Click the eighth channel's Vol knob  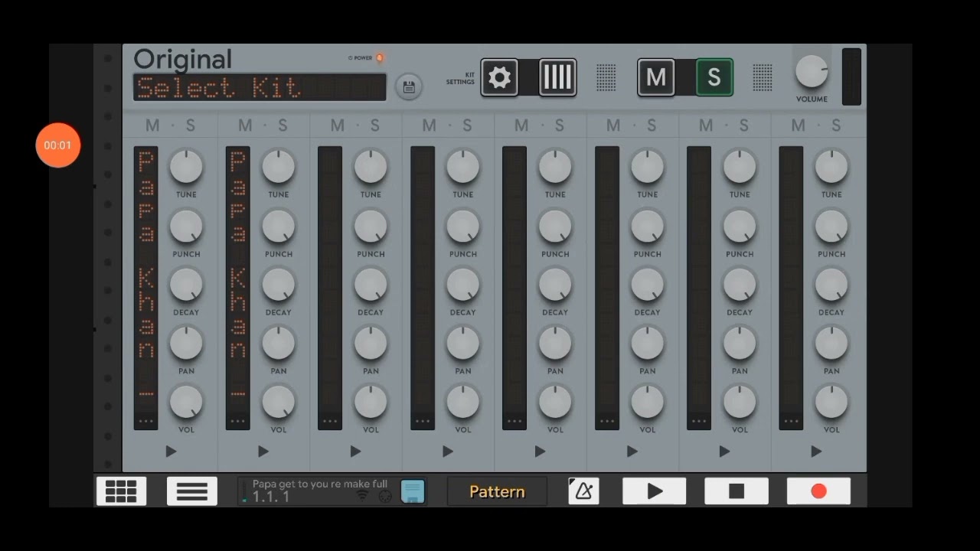point(831,402)
